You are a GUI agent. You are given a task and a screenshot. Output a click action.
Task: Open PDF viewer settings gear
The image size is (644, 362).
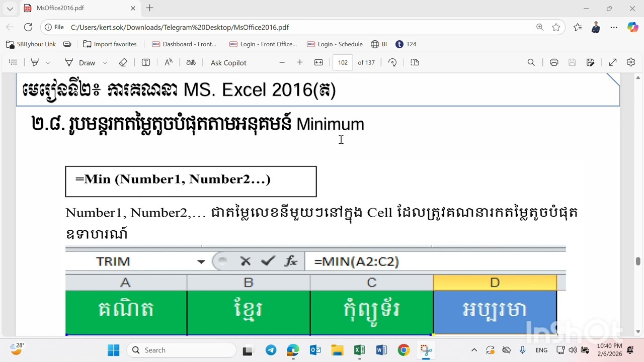click(x=631, y=62)
